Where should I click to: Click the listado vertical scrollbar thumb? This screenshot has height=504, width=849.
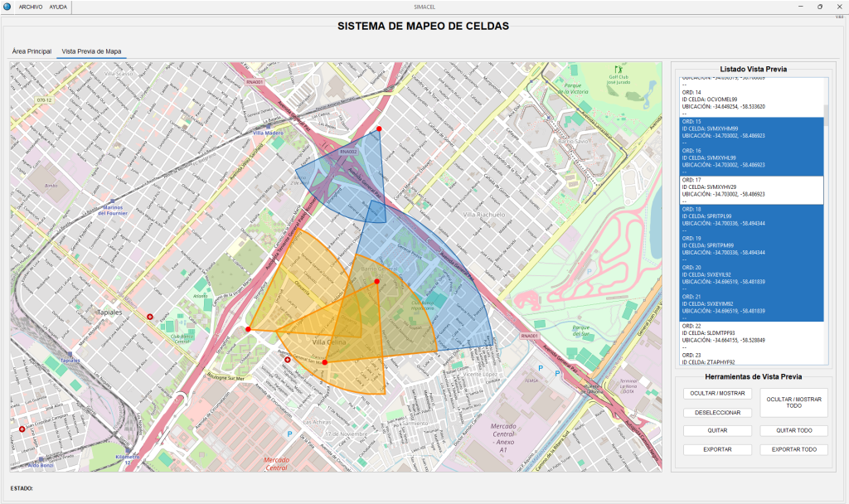point(825,114)
